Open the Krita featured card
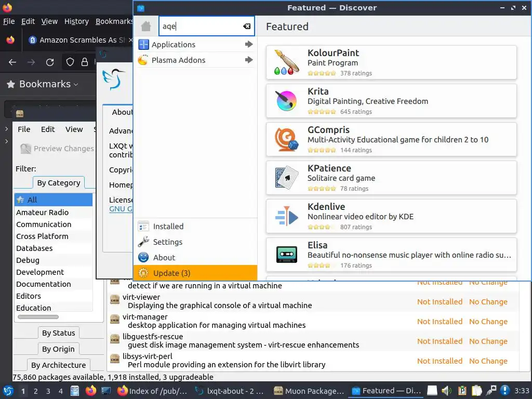The height and width of the screenshot is (399, 532). coord(391,101)
